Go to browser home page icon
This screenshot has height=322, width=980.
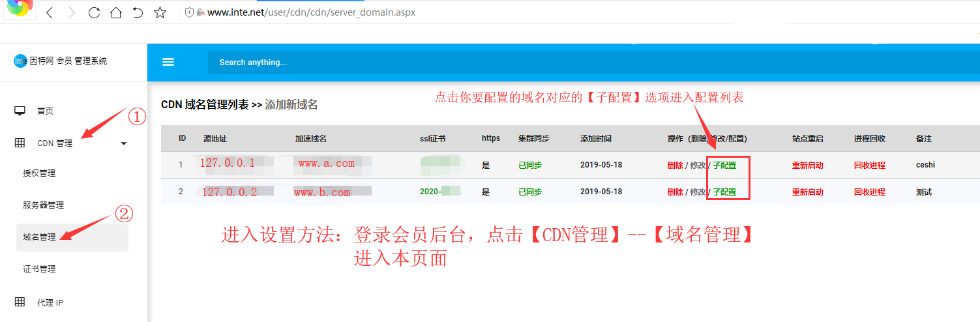[x=115, y=12]
